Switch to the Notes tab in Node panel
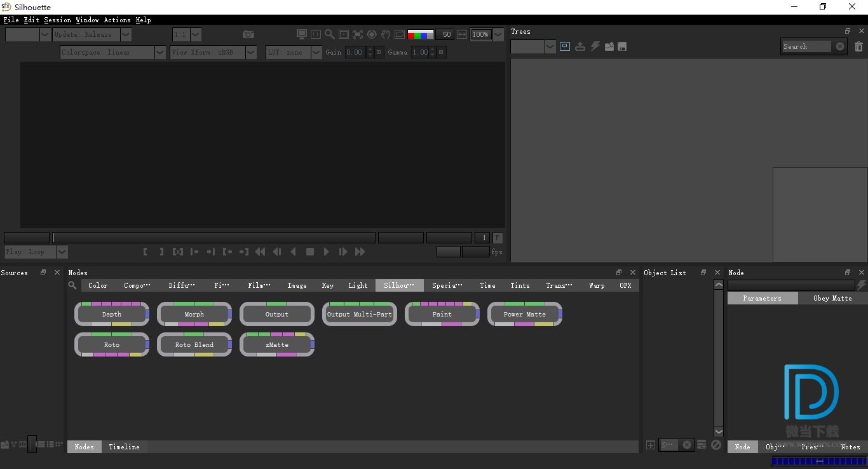Viewport: 868px width, 469px height. click(850, 447)
